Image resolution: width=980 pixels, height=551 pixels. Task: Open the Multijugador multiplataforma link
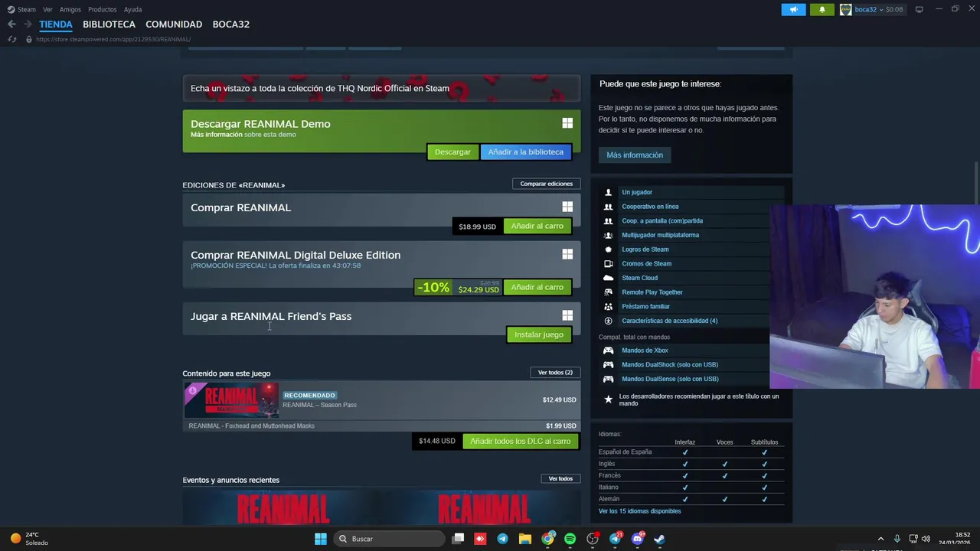660,235
